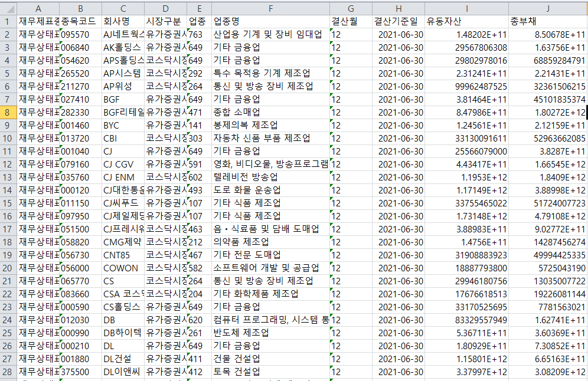Select cell 반도체 제조업

(x=270, y=333)
